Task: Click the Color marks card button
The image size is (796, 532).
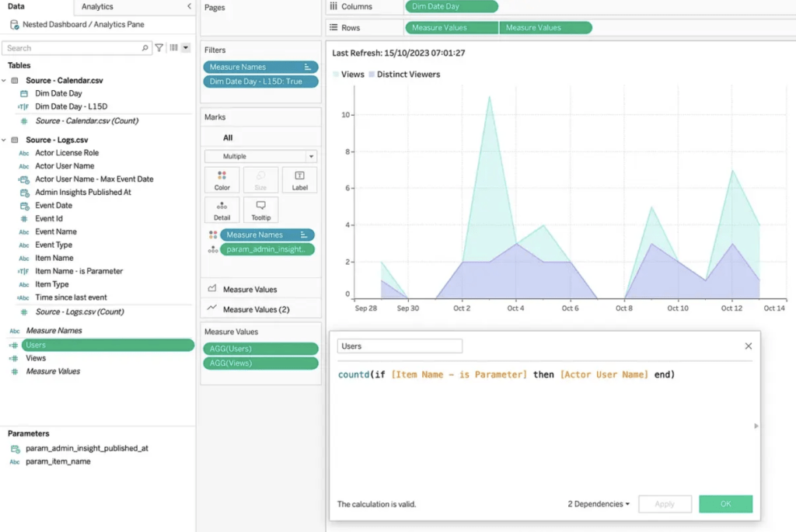Action: tap(222, 180)
